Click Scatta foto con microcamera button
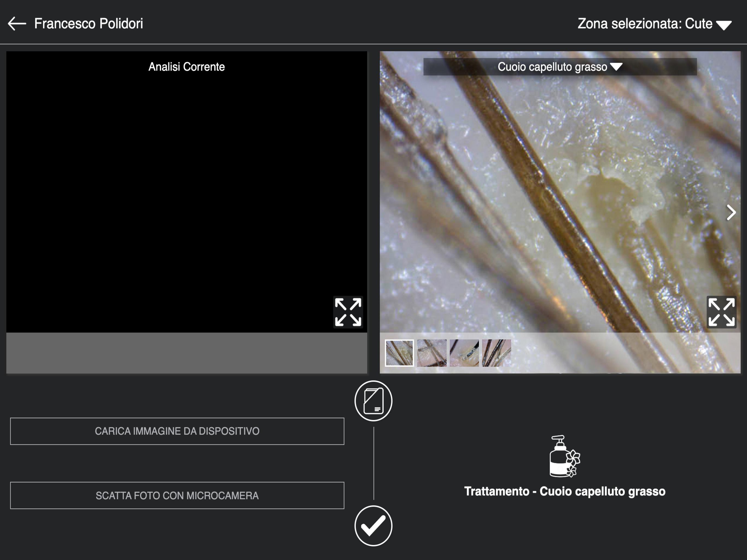 (x=177, y=495)
